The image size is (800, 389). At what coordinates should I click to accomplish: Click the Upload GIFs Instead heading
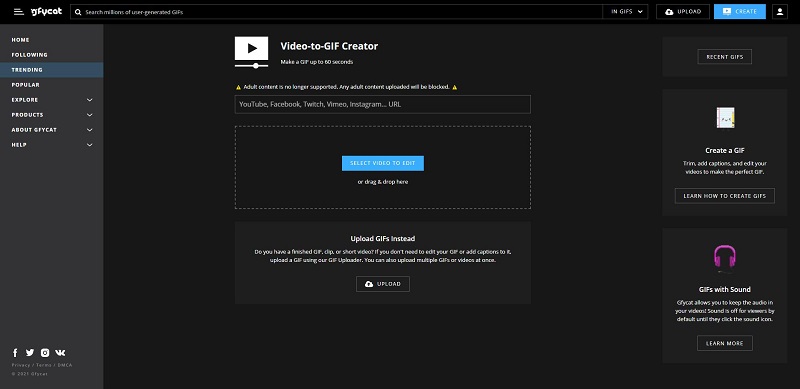tap(383, 238)
